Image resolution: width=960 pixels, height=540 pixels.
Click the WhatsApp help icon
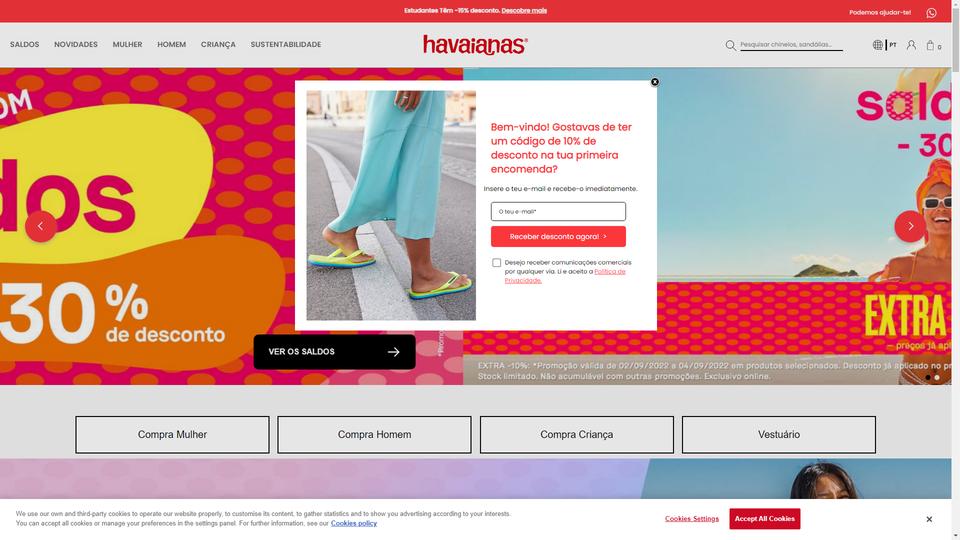pyautogui.click(x=931, y=13)
